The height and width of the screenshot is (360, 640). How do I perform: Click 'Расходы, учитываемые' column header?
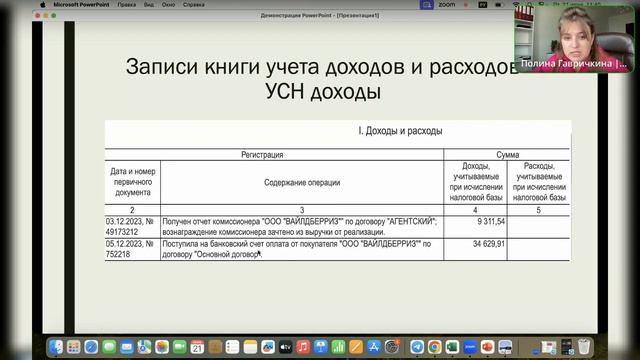539,182
